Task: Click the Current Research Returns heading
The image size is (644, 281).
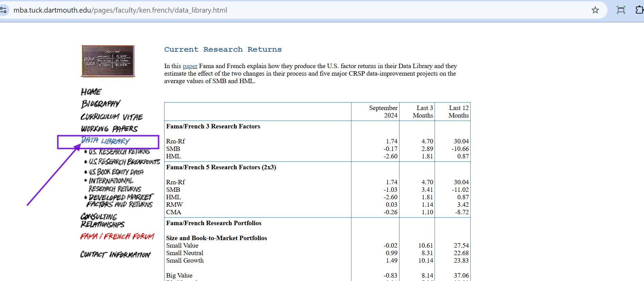Action: coord(223,49)
